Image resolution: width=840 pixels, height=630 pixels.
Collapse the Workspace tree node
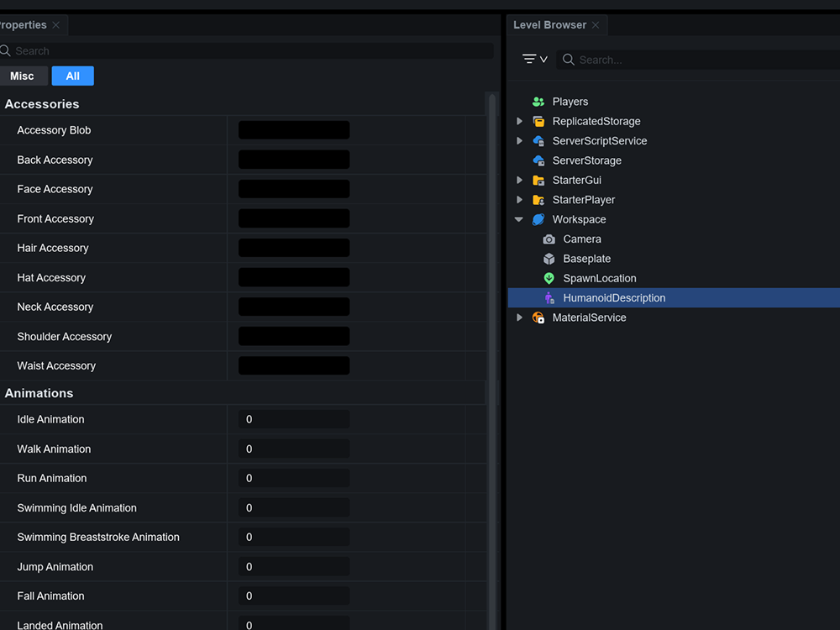pos(519,219)
